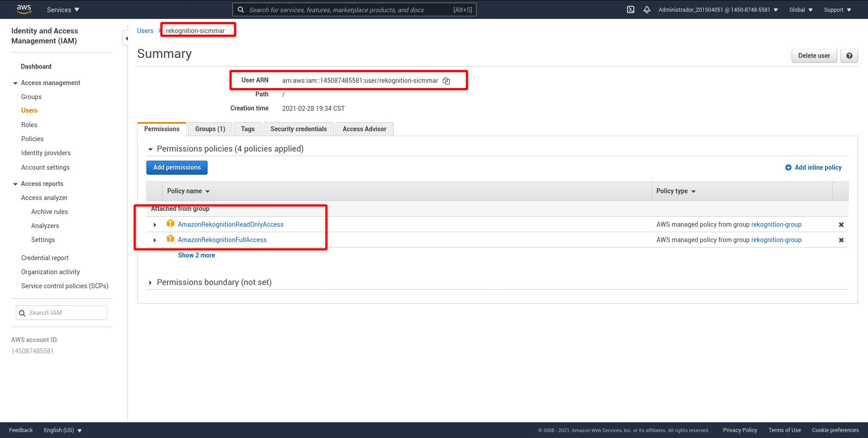
Task: Expand the AmazonRekognitionFullAccess policy row arrow
Action: [x=155, y=240]
